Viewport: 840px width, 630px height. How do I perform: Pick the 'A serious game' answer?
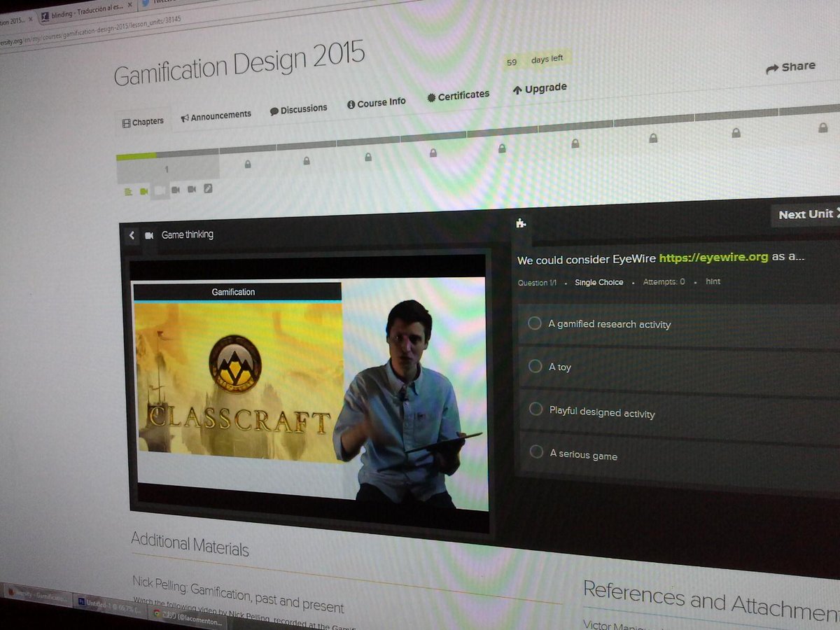click(x=574, y=455)
